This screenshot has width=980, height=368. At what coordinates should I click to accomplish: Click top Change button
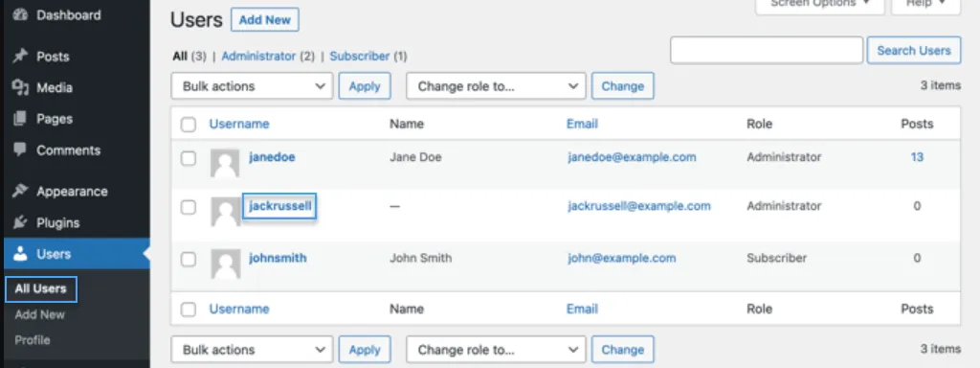tap(622, 86)
